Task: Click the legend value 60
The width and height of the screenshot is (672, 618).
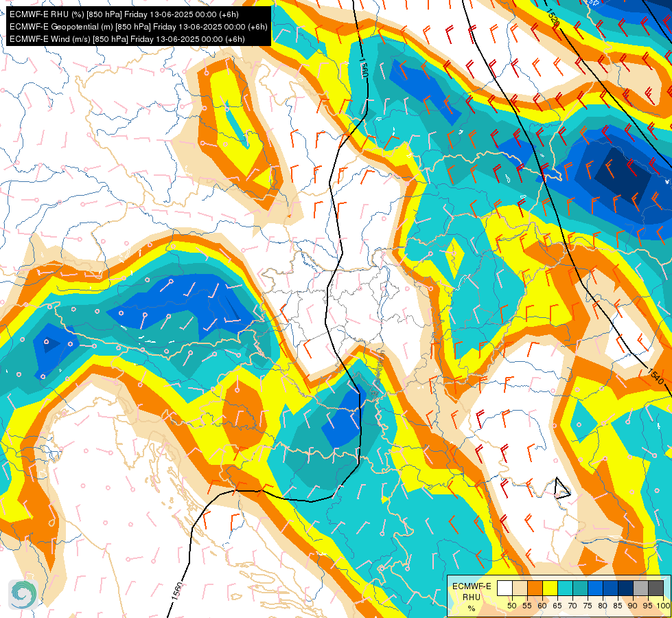Action: pos(542,606)
